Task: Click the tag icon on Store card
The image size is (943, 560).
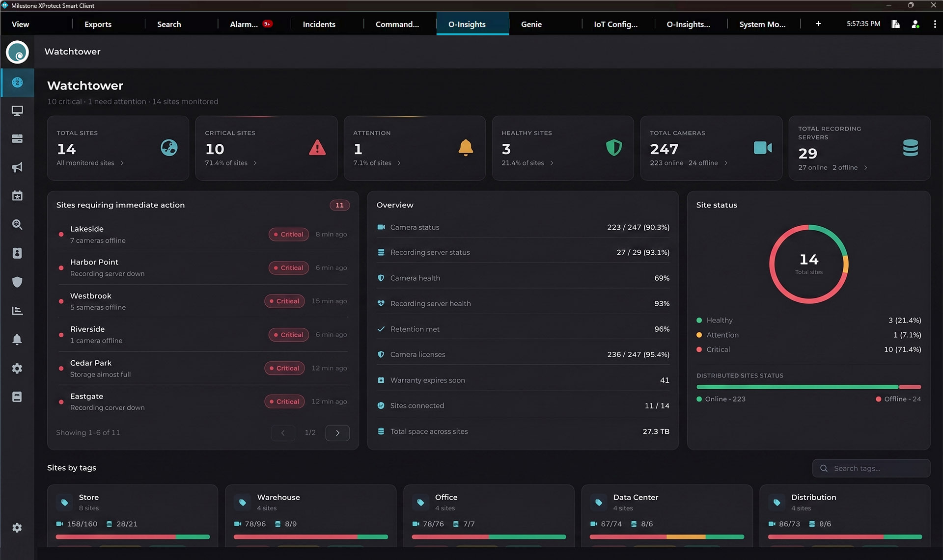Action: point(64,502)
